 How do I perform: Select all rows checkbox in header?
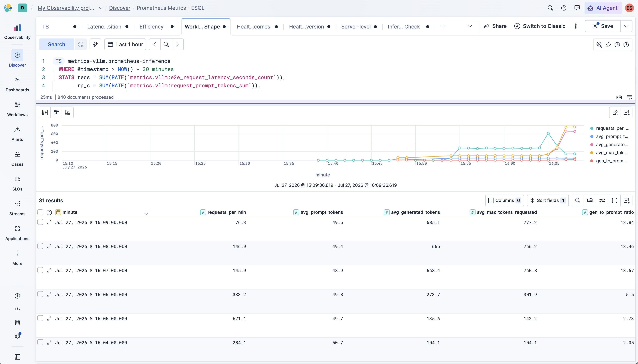[40, 212]
